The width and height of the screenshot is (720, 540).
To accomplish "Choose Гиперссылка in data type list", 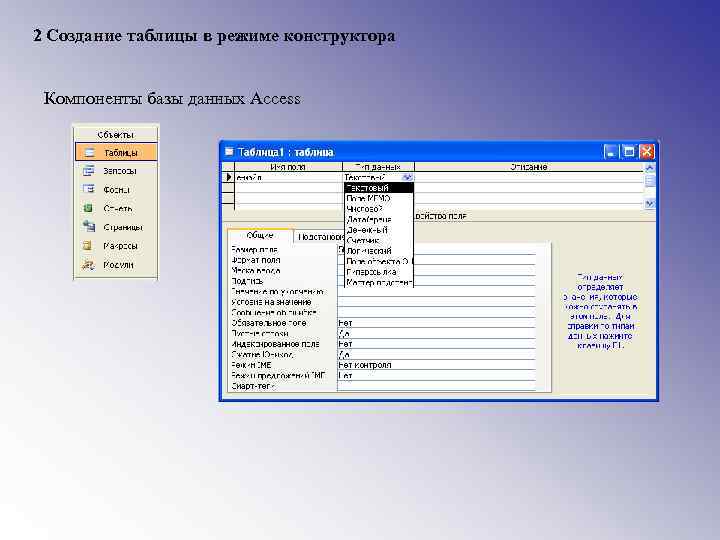I will coord(379,272).
